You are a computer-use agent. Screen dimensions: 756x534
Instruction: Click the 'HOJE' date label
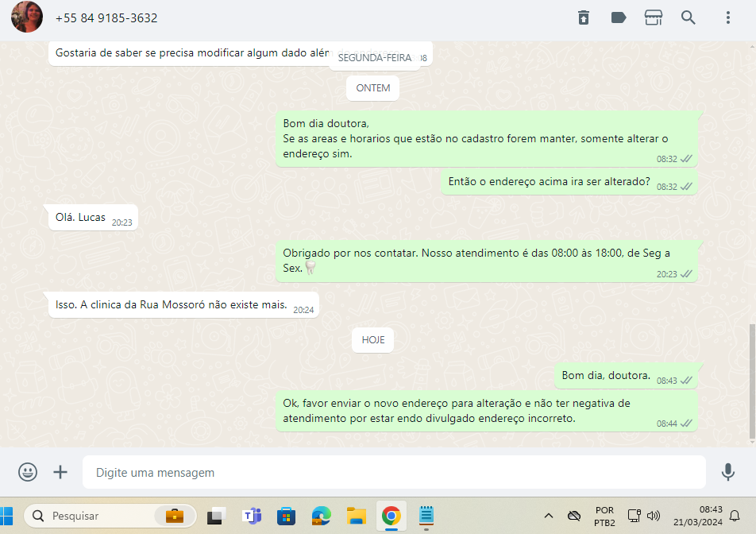(x=372, y=340)
